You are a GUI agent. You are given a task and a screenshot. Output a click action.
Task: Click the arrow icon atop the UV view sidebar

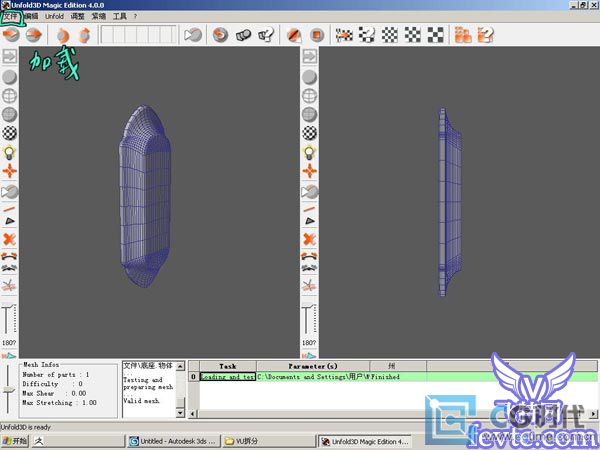(x=310, y=56)
